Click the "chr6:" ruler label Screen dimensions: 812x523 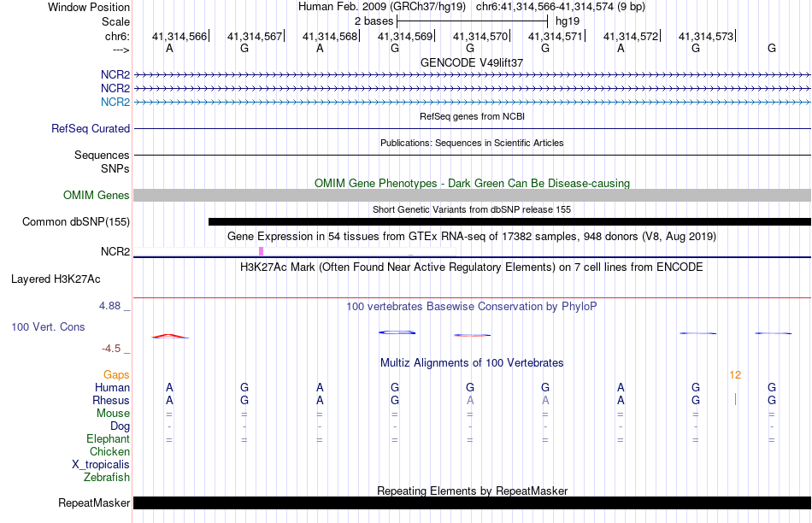pyautogui.click(x=117, y=36)
